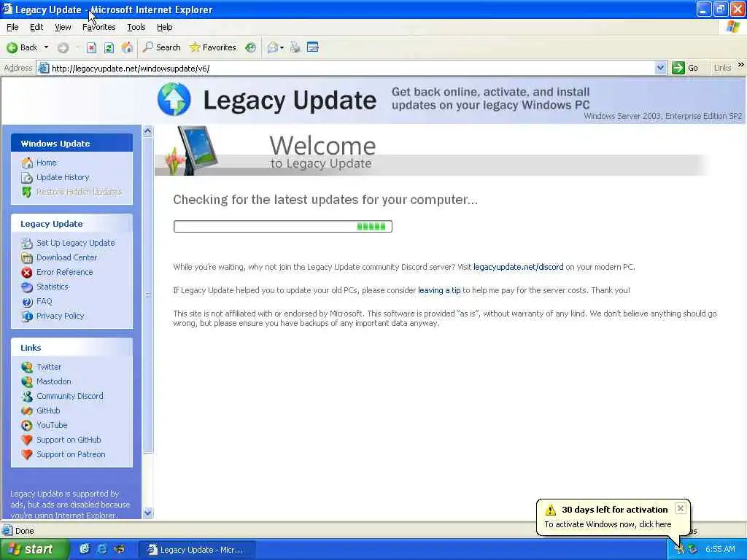The width and height of the screenshot is (747, 560).
Task: Click the update check progress bar
Action: pos(283,227)
